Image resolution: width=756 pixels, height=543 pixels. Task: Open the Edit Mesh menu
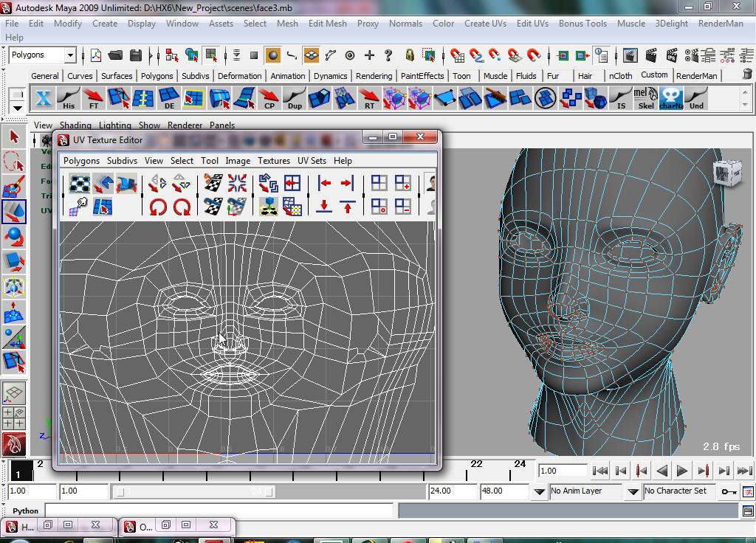tap(327, 23)
